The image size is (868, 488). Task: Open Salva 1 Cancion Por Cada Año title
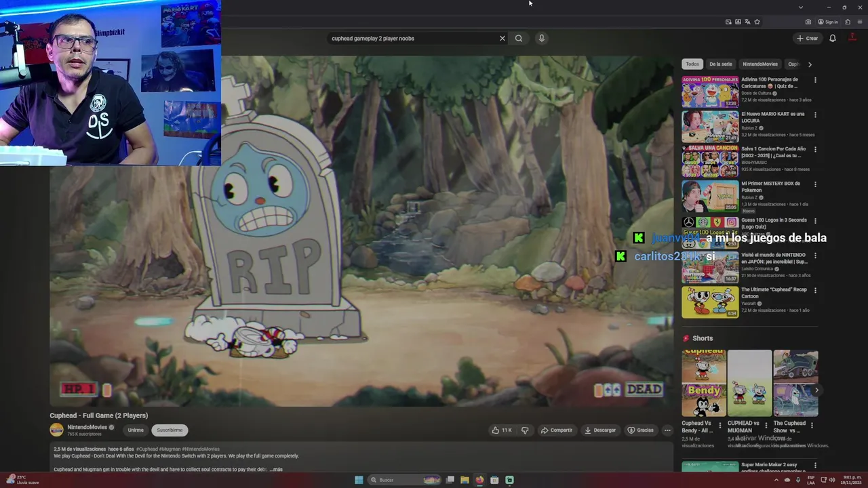pos(773,152)
